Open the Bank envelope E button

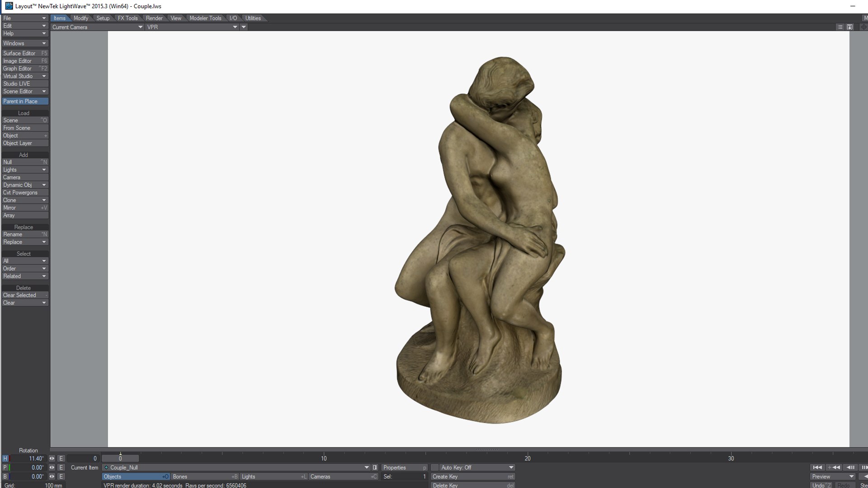click(61, 476)
